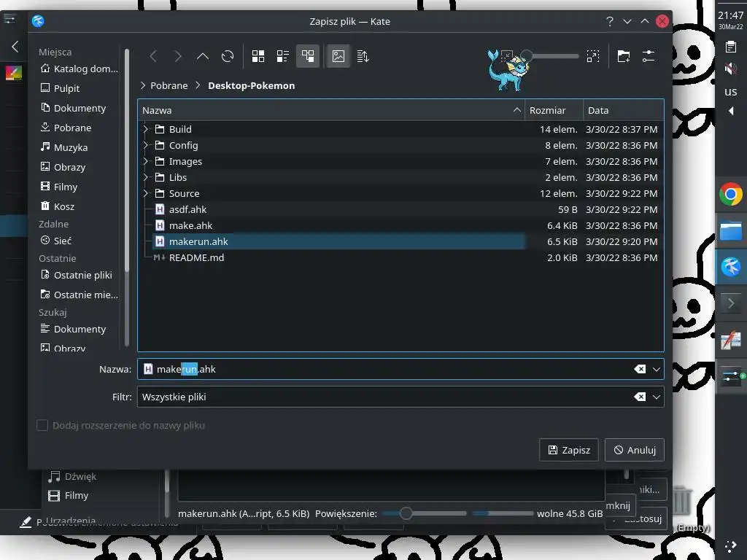Clear the Nazwa file name field
747x560 pixels.
tap(640, 369)
